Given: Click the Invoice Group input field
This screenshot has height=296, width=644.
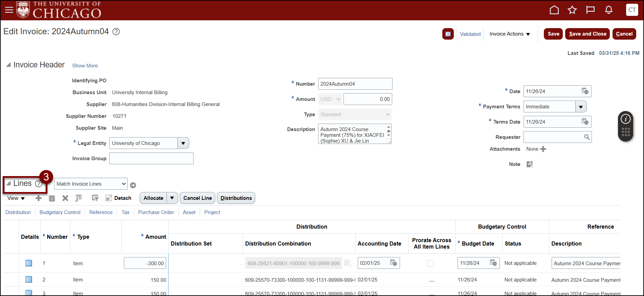Looking at the screenshot, I should (151, 158).
